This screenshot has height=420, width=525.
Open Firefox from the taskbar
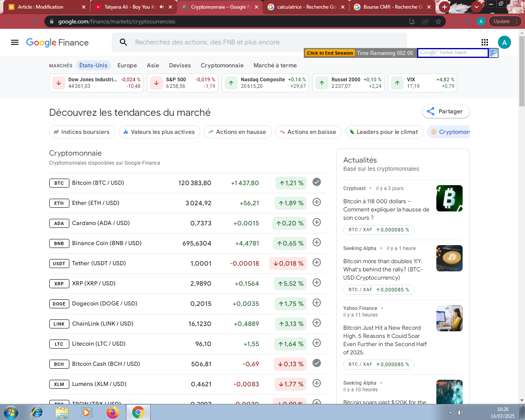[112, 412]
